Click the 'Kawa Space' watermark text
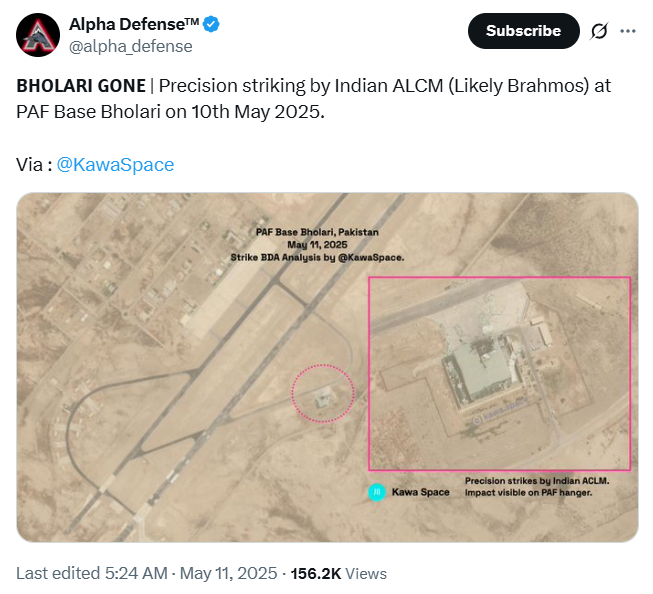This screenshot has height=594, width=653. (x=421, y=492)
